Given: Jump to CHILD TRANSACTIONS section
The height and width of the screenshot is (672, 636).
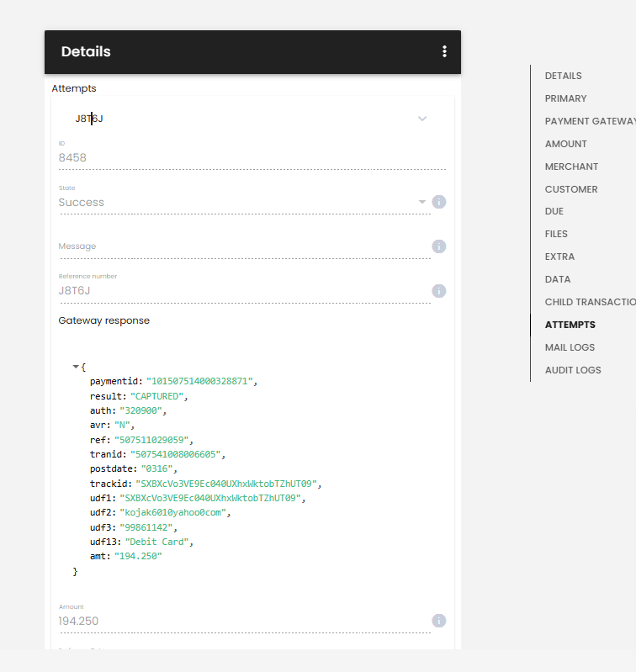Looking at the screenshot, I should click(590, 302).
